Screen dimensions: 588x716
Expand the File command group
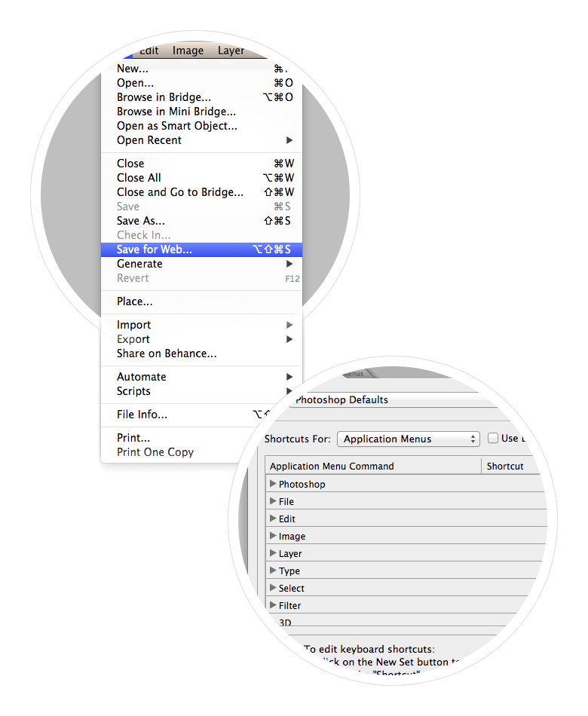point(273,501)
